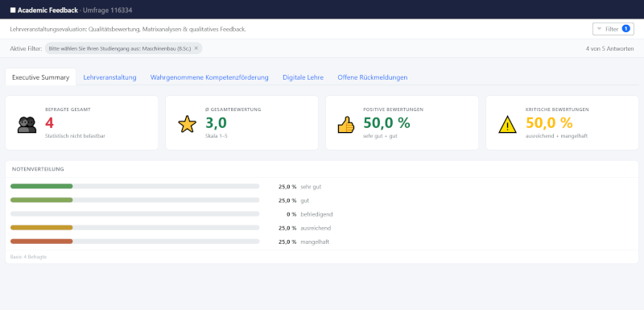The image size is (644, 310).
Task: Click the 3,0 average rating value
Action: pyautogui.click(x=216, y=122)
